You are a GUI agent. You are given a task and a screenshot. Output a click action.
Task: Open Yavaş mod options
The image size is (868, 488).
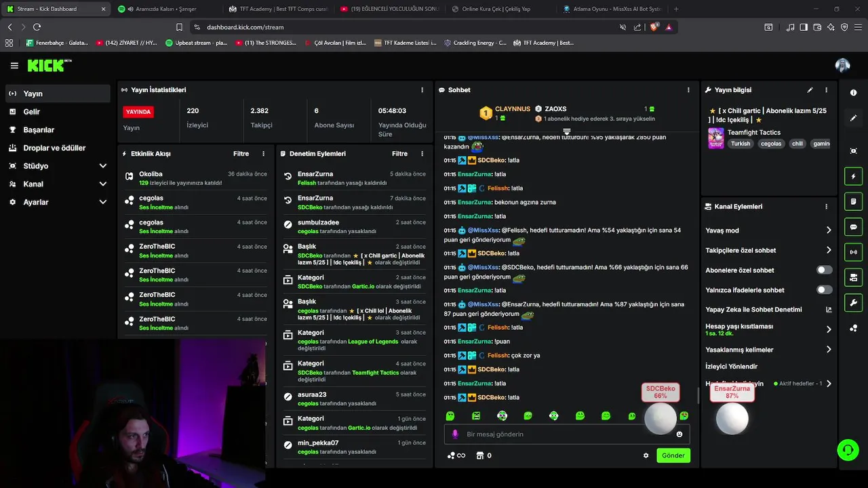pos(768,230)
